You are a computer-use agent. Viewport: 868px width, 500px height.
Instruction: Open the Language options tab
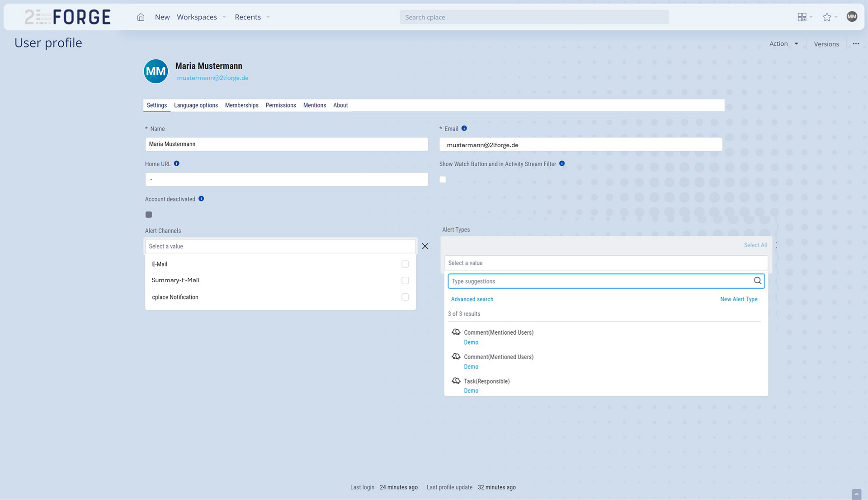pyautogui.click(x=196, y=105)
